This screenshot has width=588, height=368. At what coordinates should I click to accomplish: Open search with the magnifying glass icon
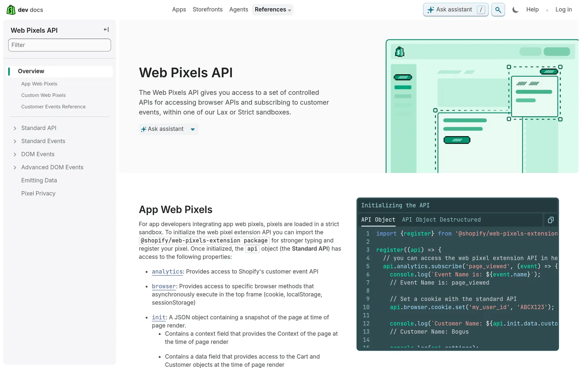[498, 9]
